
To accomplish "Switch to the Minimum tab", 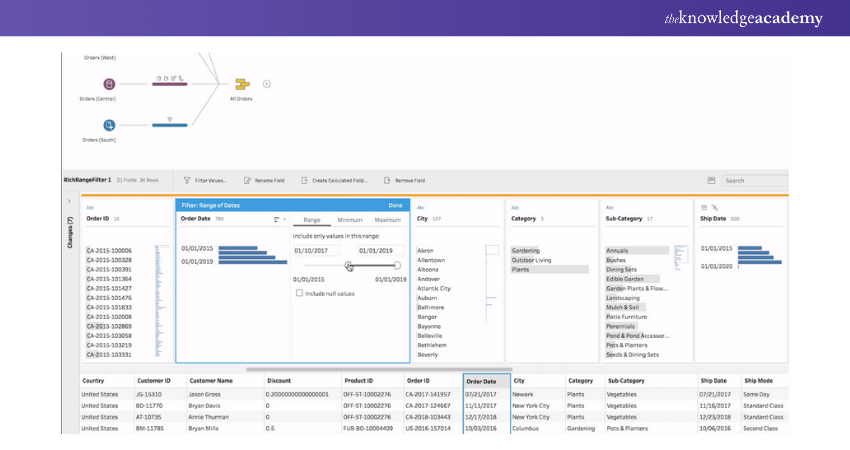I will point(349,219).
